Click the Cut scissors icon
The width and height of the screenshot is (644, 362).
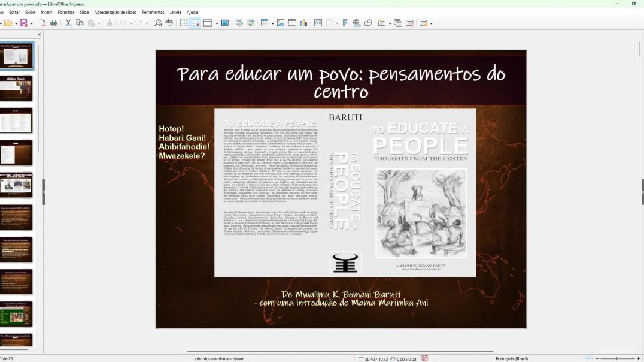click(x=68, y=23)
